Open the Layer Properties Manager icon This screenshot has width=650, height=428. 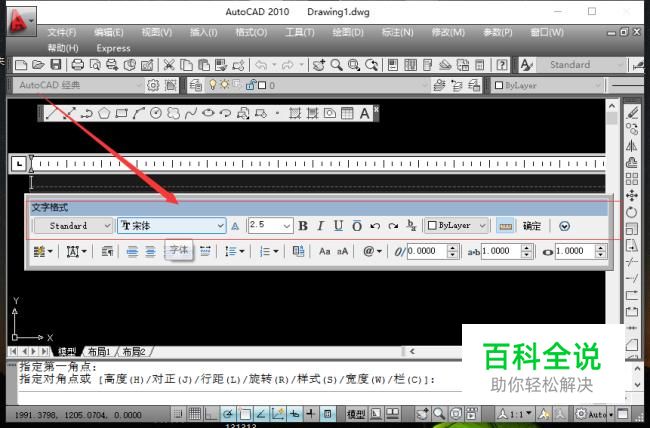pos(195,85)
